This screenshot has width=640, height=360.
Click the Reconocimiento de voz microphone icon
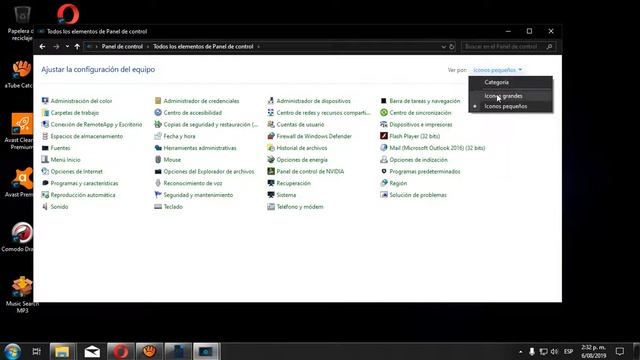click(158, 183)
